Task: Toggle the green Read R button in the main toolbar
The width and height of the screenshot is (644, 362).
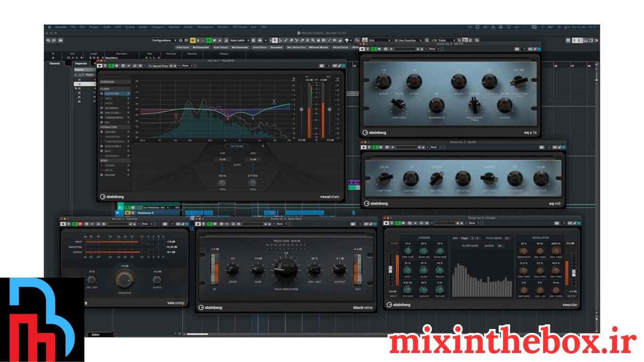Action: 209,40
